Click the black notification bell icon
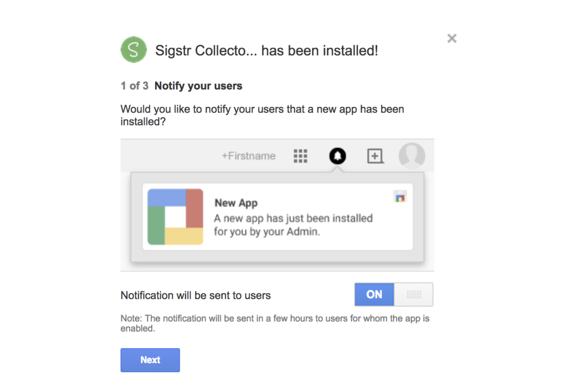Viewport: 564px width, 392px height. click(337, 156)
